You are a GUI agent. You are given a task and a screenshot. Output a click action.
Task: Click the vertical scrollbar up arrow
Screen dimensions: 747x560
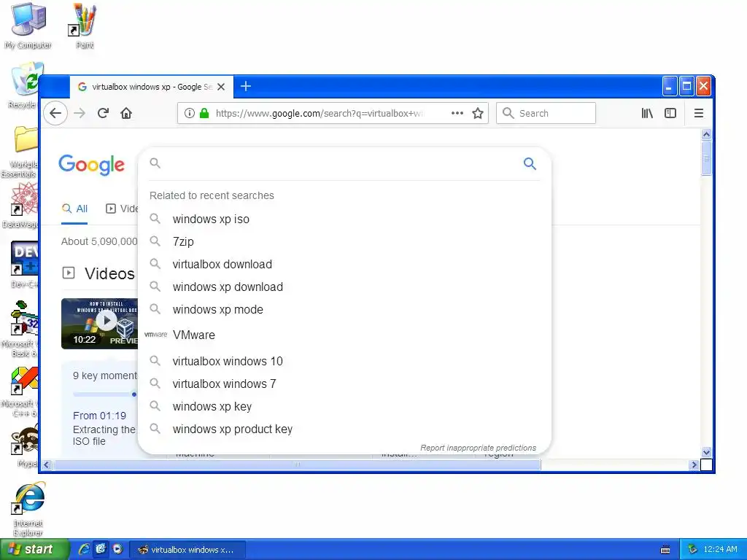tap(706, 134)
